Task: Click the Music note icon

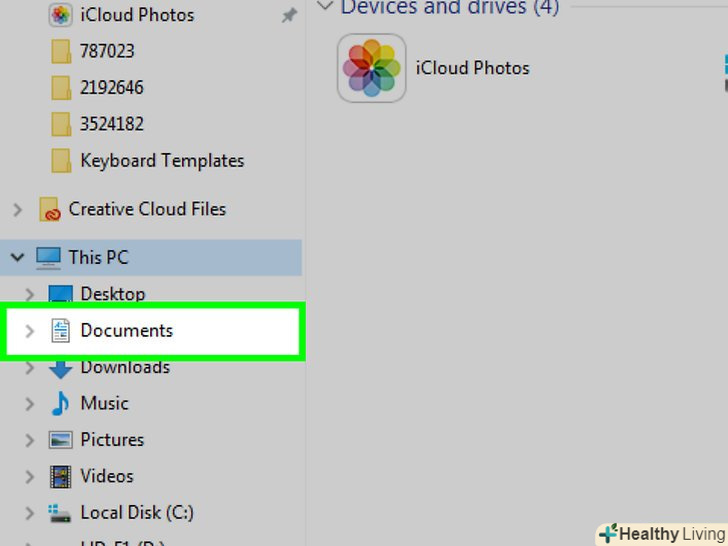Action: pos(61,404)
